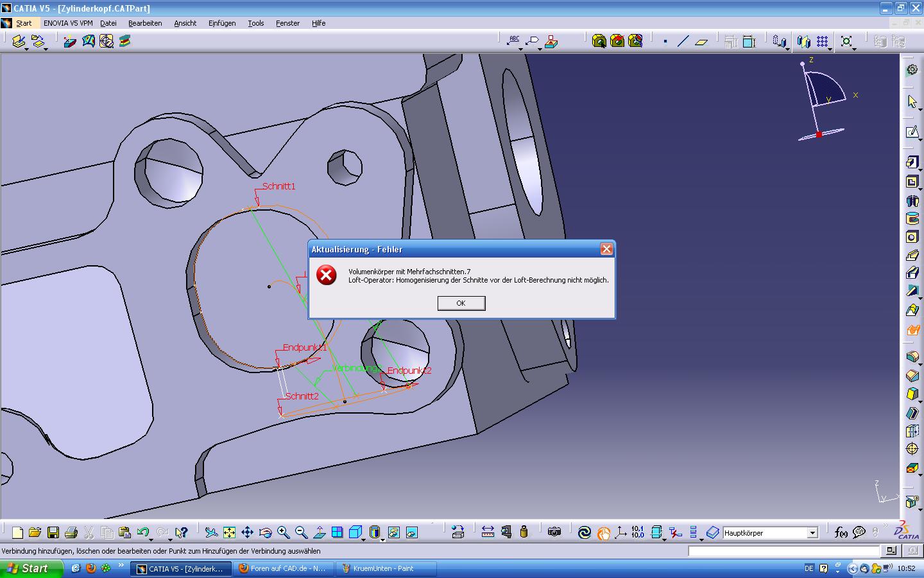Click the What's This help pointer icon
Image resolution: width=924 pixels, height=578 pixels.
[x=181, y=532]
